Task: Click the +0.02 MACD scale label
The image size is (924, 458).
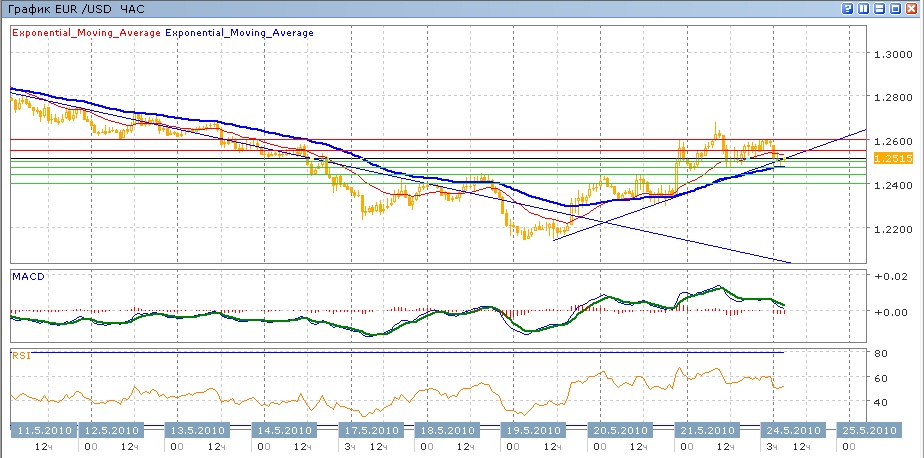Action: click(x=889, y=275)
